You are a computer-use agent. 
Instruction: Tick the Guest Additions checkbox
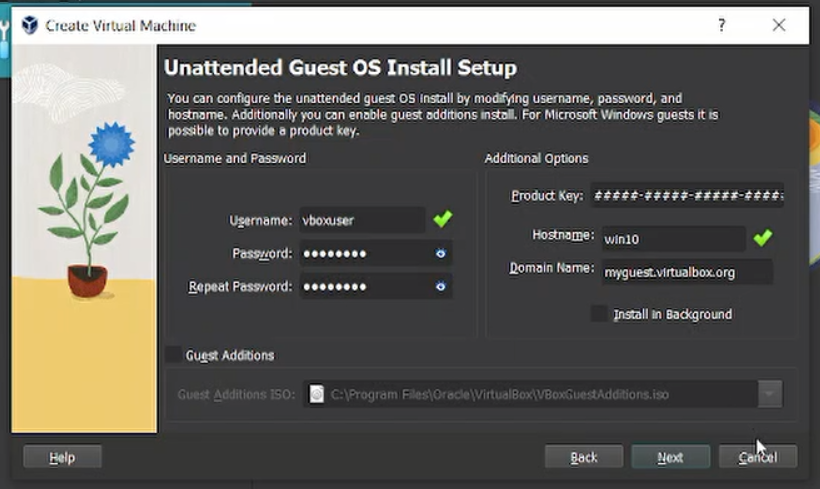[x=174, y=355]
